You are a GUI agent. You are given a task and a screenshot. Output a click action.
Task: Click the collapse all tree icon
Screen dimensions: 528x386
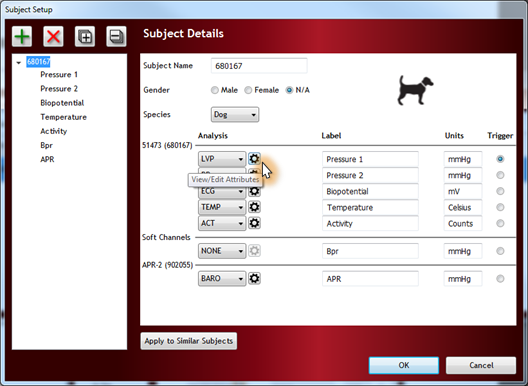(x=116, y=36)
